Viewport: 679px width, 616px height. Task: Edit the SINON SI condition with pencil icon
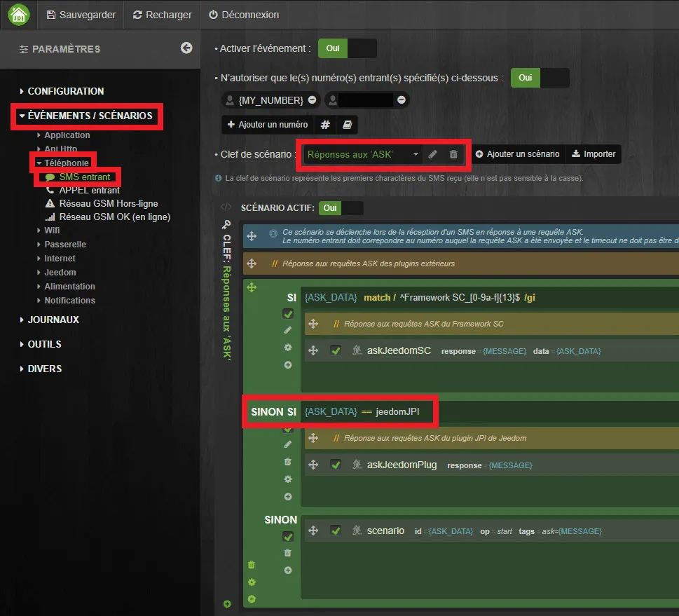coord(287,444)
